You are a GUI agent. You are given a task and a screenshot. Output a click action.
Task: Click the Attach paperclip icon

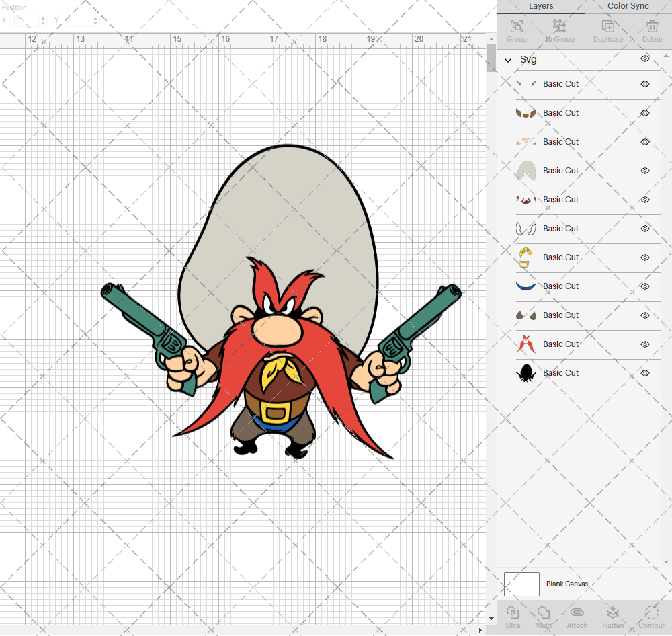coord(577,612)
